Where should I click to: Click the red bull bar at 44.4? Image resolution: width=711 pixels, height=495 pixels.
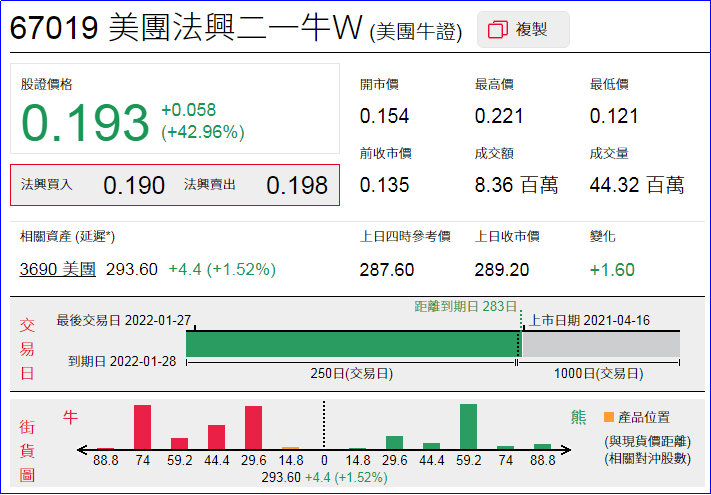pyautogui.click(x=216, y=437)
